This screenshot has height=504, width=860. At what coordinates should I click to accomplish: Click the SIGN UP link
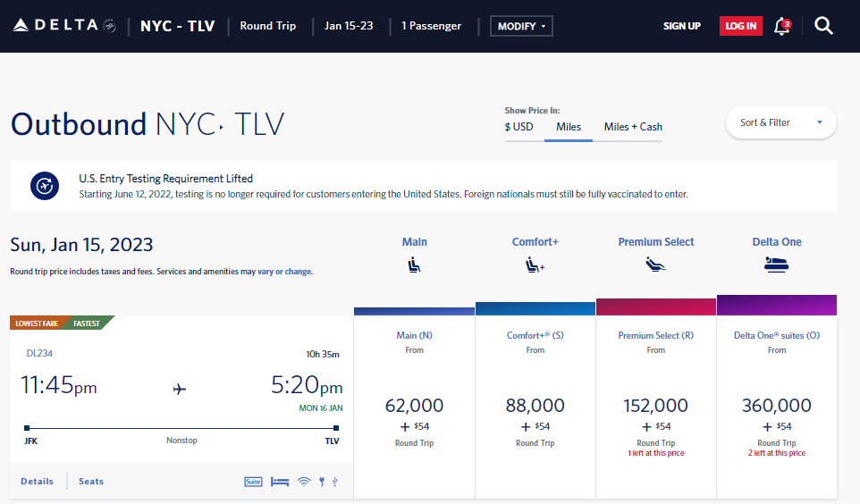point(682,26)
